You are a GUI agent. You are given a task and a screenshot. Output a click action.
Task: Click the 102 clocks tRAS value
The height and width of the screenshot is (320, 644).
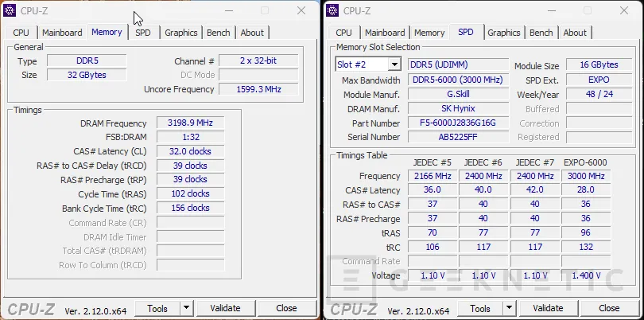tap(191, 193)
